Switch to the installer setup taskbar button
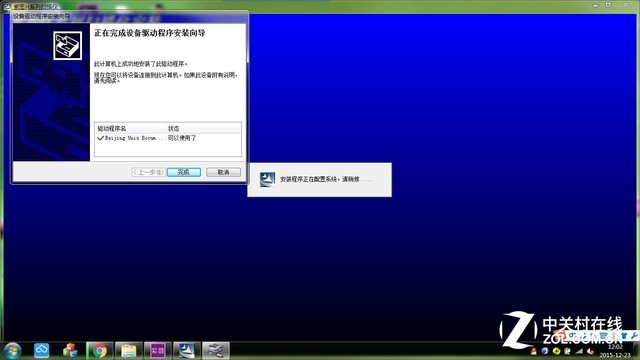Screen dimensions: 640x360 [187, 351]
